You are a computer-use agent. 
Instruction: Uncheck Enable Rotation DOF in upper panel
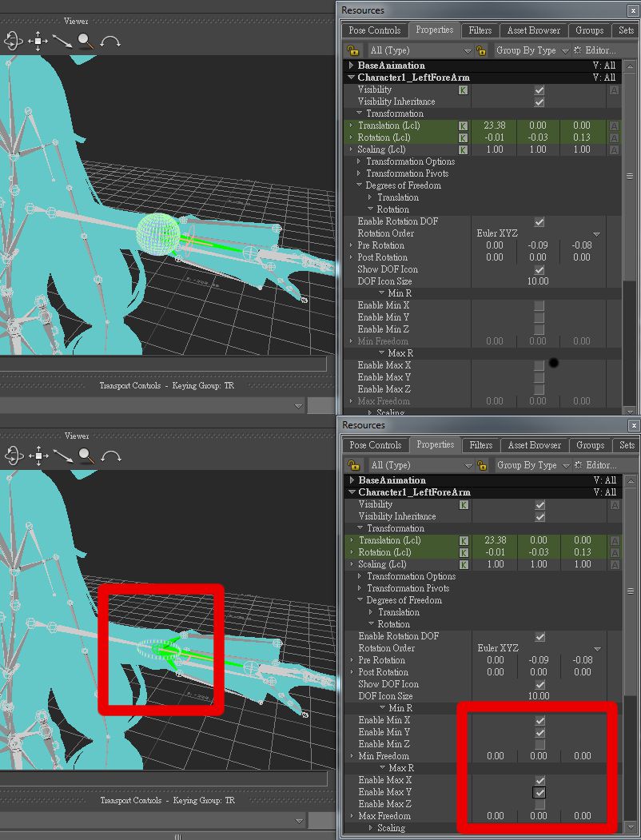(539, 221)
